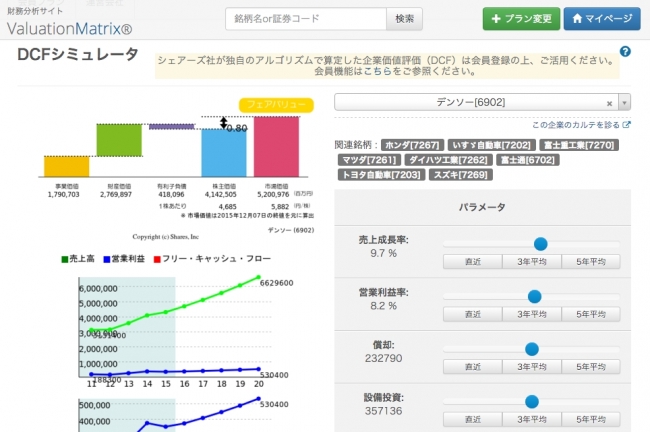Set 売上成長率 to 3年平均
The height and width of the screenshot is (432, 650).
coord(532,262)
